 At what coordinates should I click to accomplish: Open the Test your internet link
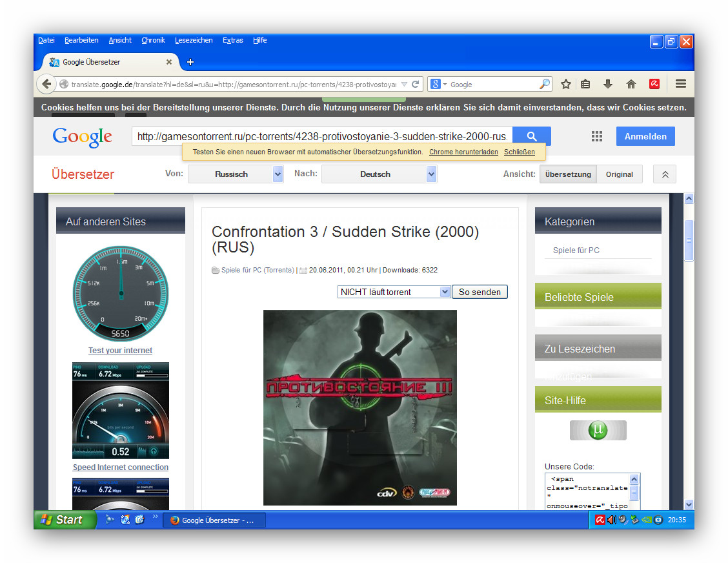click(120, 350)
